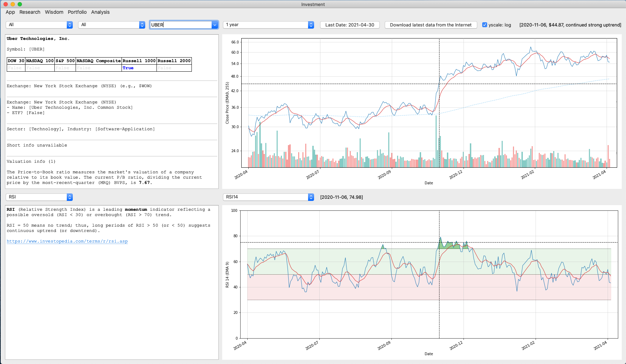Click the bold "7.67" P/B ratio value

[x=144, y=183]
